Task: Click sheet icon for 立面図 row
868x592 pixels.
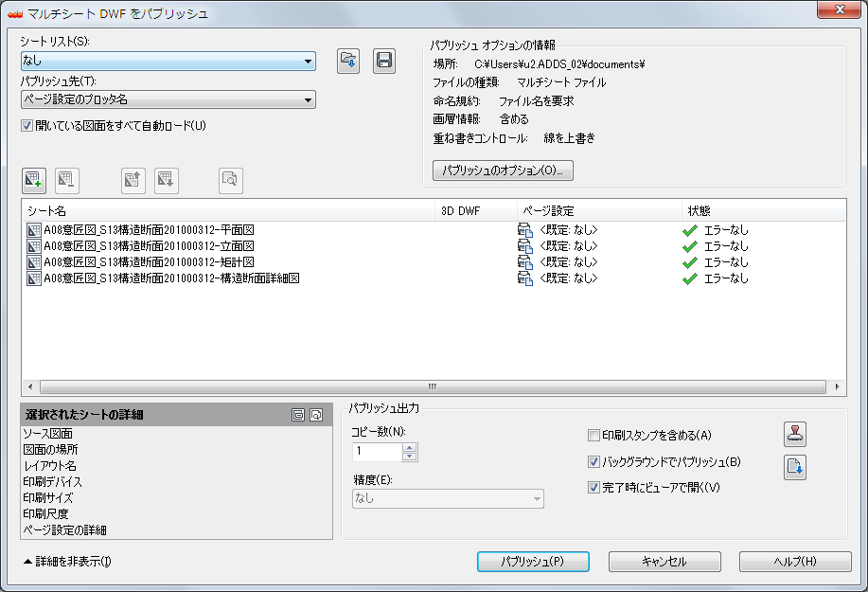Action: tap(34, 246)
